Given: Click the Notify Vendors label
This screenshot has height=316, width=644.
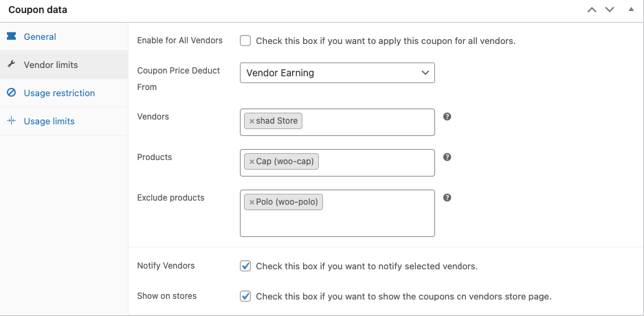Looking at the screenshot, I should [166, 266].
